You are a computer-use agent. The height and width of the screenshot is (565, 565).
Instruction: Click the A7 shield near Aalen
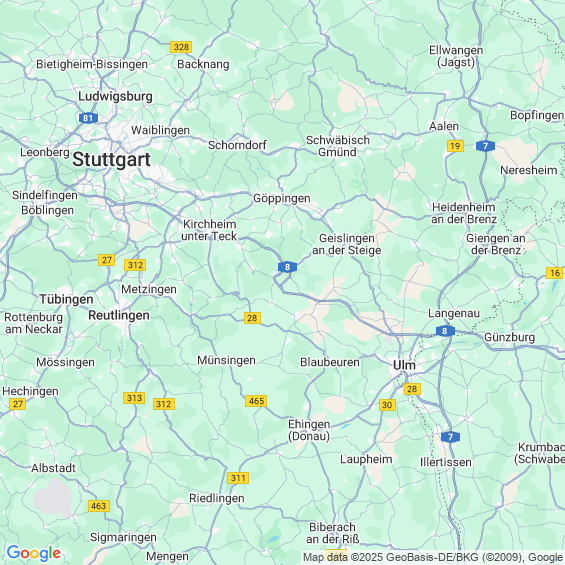(x=485, y=146)
